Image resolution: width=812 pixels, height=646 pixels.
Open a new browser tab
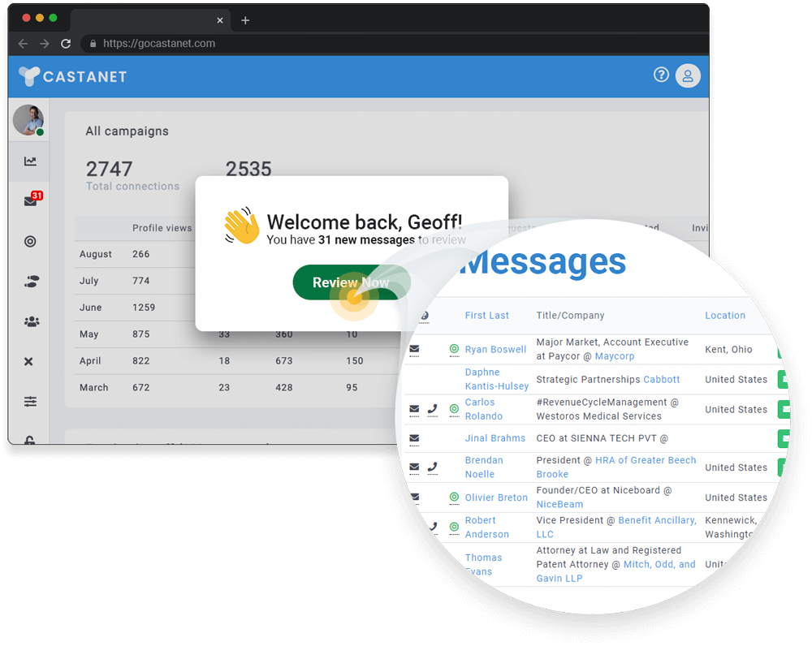point(245,20)
